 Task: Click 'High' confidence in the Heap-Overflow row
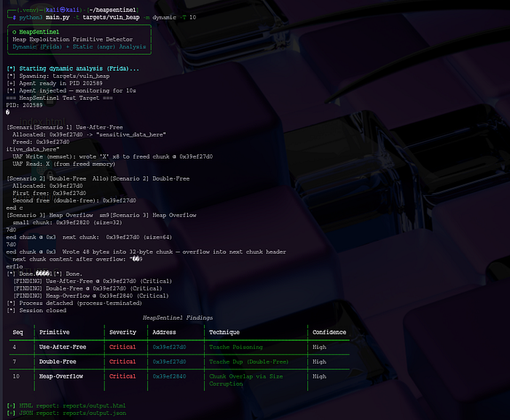[319, 376]
